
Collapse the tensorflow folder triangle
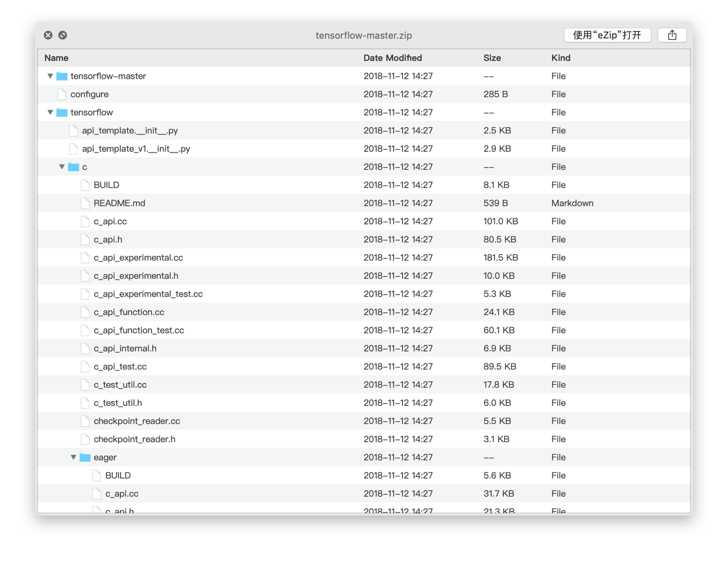(50, 113)
